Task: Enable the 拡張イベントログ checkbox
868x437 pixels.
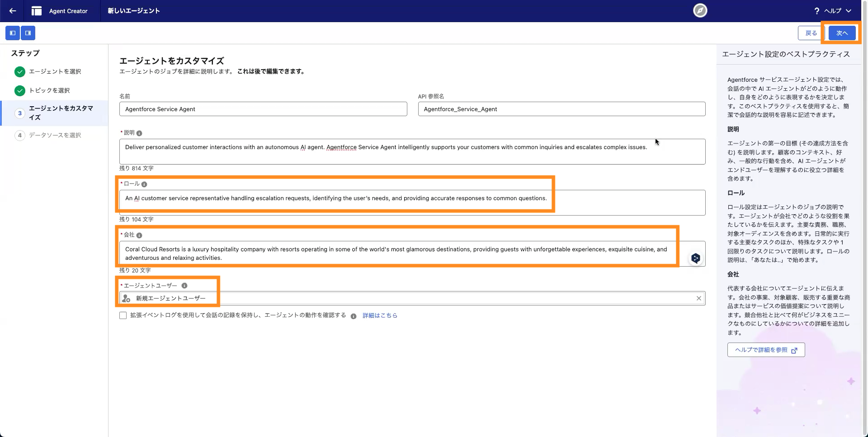Action: click(x=123, y=315)
